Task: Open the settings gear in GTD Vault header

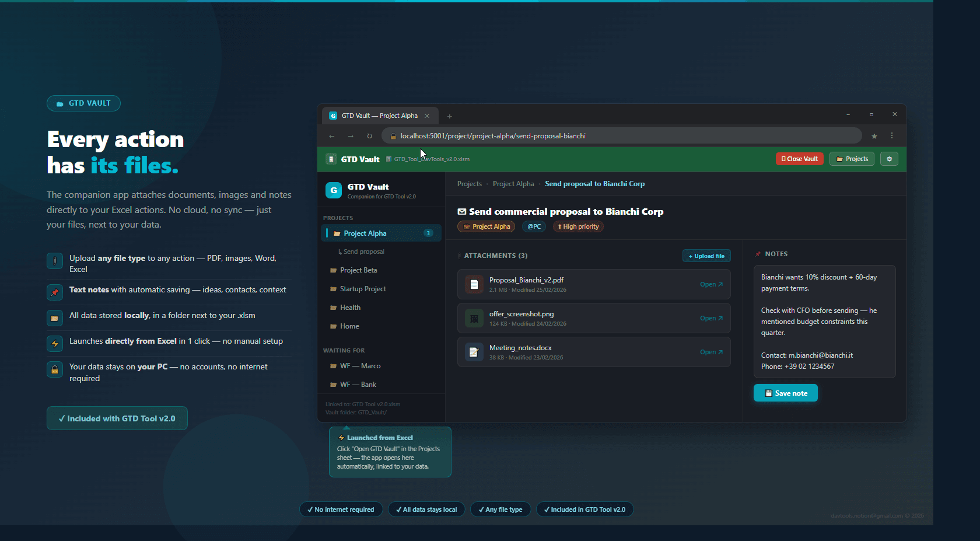Action: click(889, 159)
